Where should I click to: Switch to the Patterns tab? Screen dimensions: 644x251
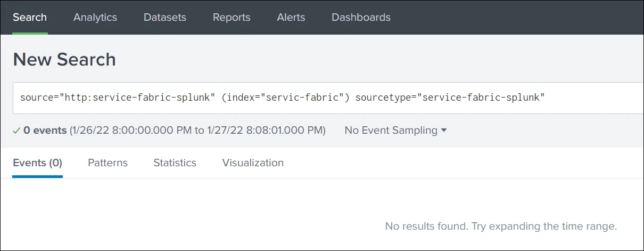[108, 163]
